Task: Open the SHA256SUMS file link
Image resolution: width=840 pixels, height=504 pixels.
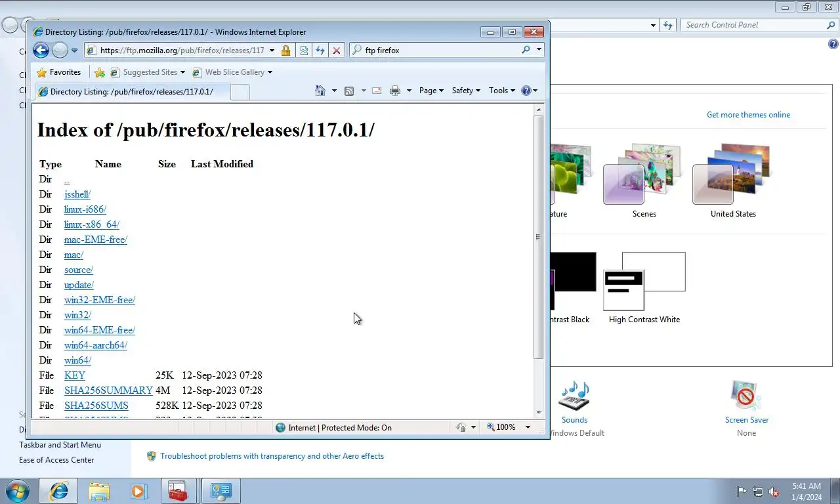Action: pos(96,406)
